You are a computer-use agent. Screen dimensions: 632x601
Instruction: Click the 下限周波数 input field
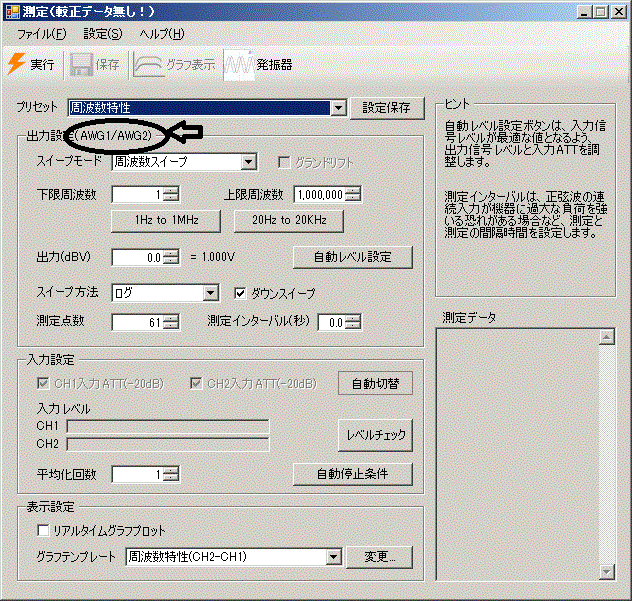point(137,195)
